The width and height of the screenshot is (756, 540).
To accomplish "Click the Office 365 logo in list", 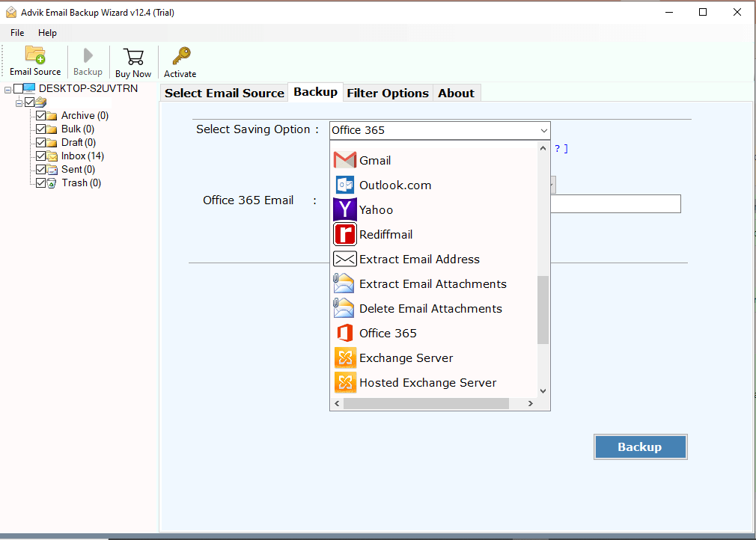I will tap(345, 333).
